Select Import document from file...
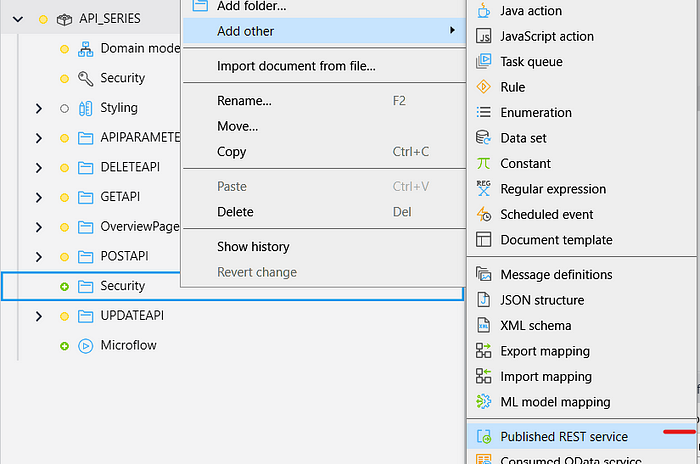700x464 pixels. click(x=296, y=67)
